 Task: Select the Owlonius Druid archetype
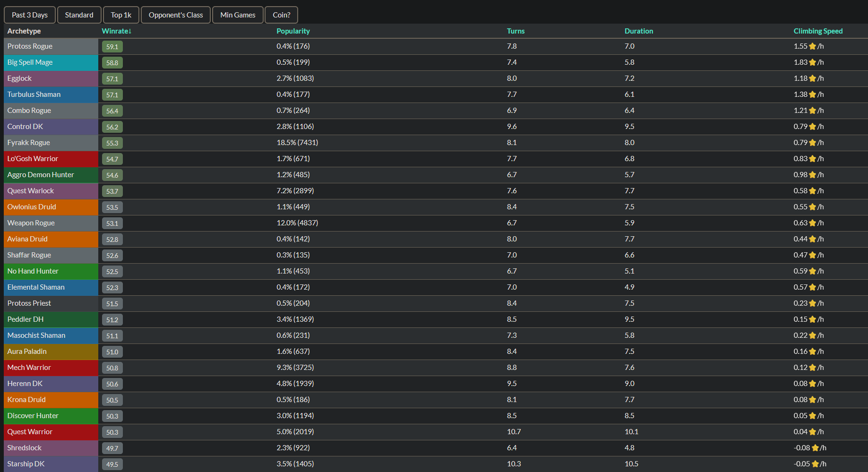(x=51, y=207)
